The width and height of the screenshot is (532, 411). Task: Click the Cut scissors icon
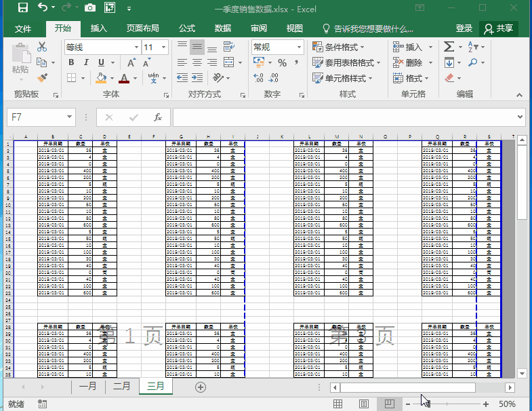(x=42, y=47)
